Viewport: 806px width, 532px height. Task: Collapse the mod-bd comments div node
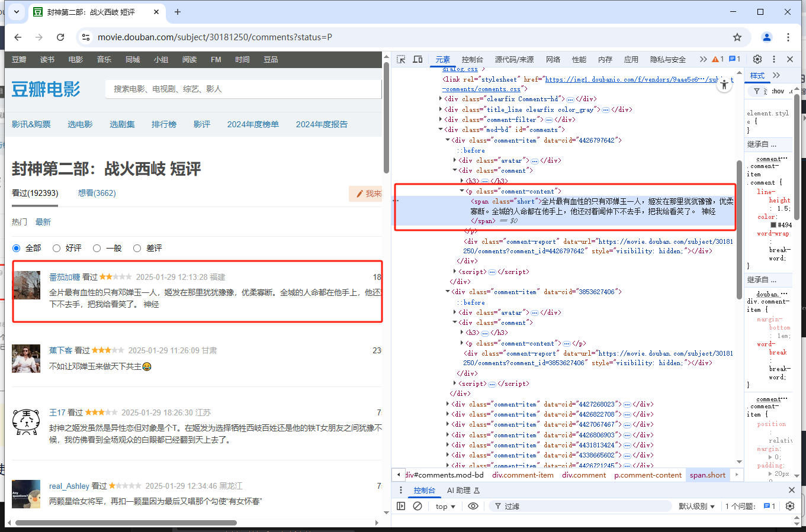[x=441, y=130]
